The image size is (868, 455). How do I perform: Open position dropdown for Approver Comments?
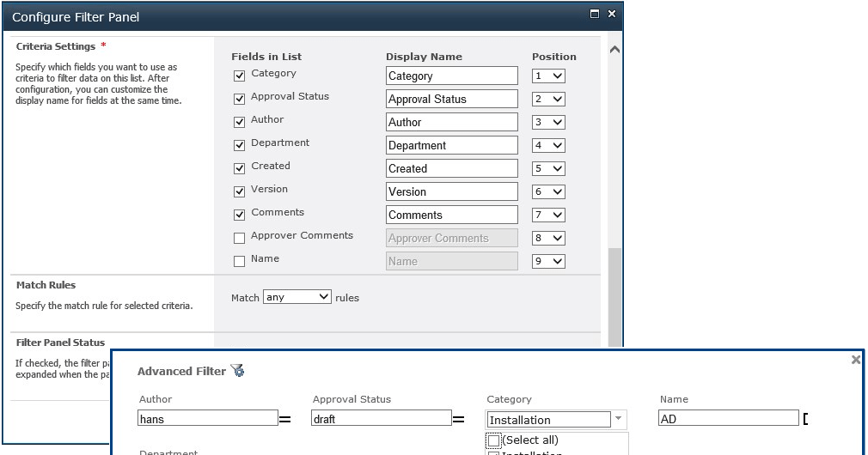(548, 239)
